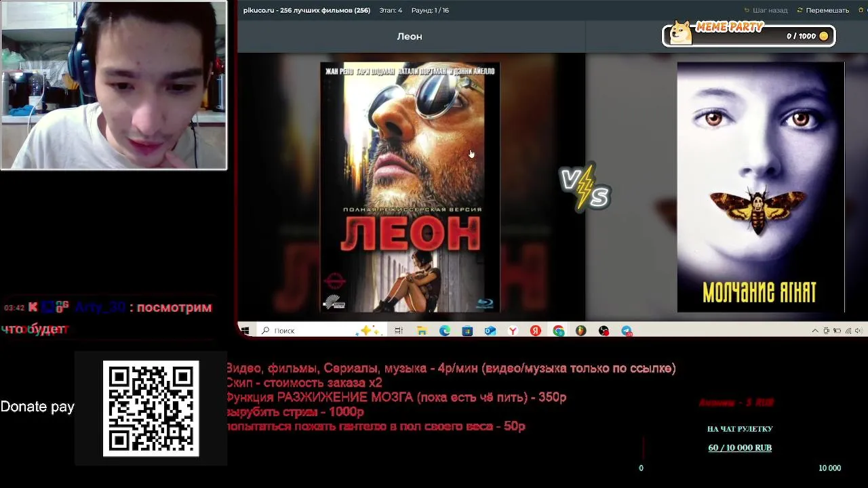The image size is (868, 488).
Task: Open File Explorer from the taskbar
Action: pyautogui.click(x=422, y=331)
